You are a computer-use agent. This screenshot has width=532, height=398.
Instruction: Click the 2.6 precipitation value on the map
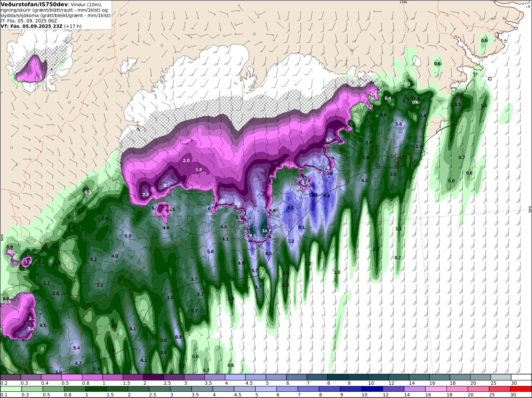pyautogui.click(x=383, y=115)
